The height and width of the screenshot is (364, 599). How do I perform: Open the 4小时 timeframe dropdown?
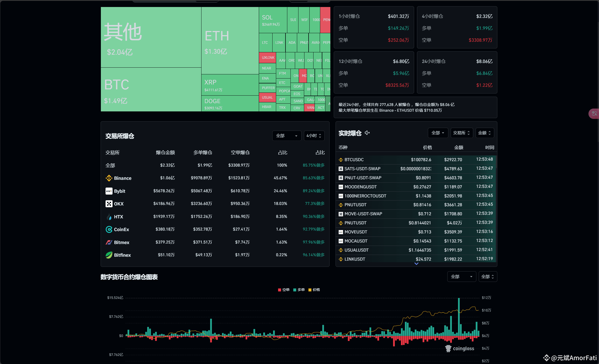tap(314, 136)
